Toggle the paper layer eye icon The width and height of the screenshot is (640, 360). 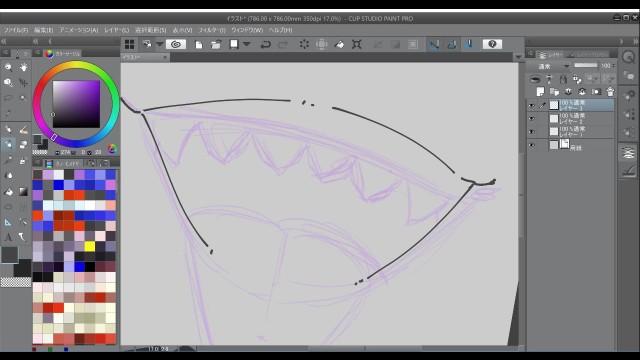[x=531, y=145]
